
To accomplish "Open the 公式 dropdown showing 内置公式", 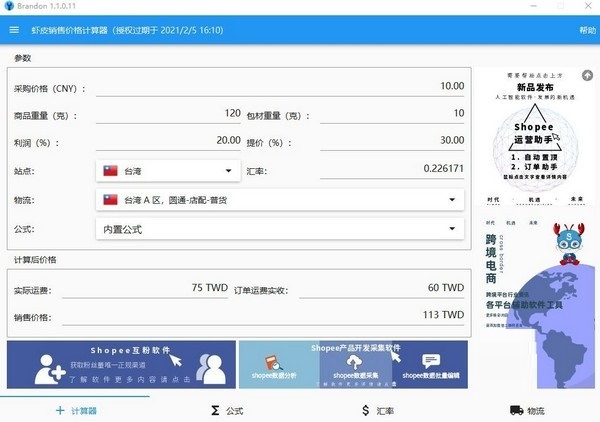I will (280, 229).
